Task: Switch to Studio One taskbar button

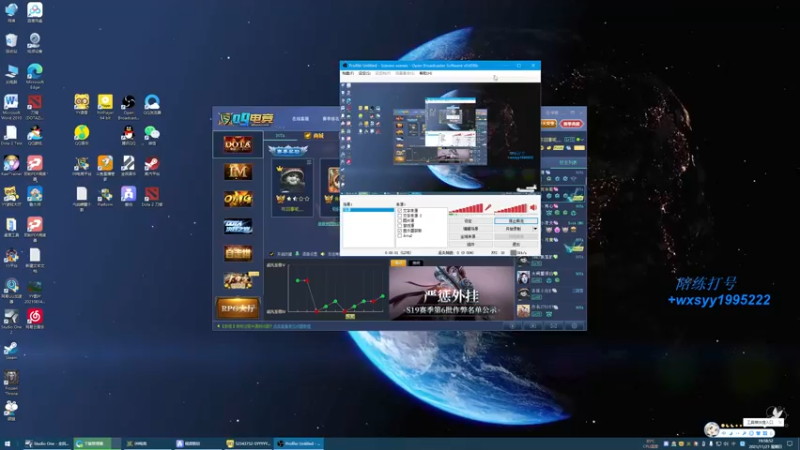Action: click(47, 443)
